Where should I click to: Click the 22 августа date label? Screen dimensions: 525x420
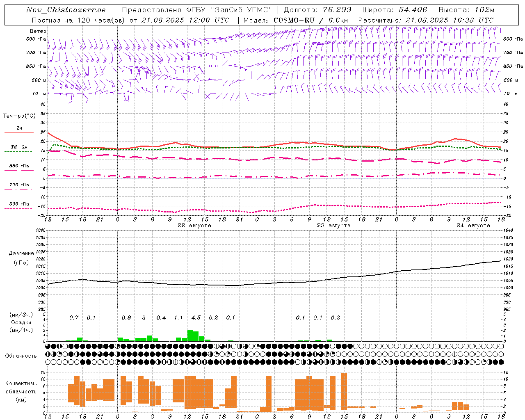194,226
